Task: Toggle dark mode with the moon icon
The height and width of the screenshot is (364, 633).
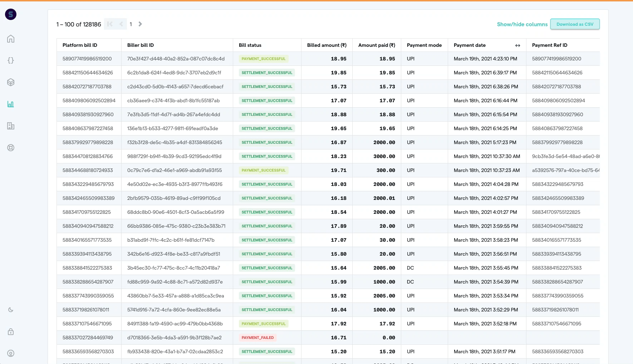Action: [x=11, y=310]
